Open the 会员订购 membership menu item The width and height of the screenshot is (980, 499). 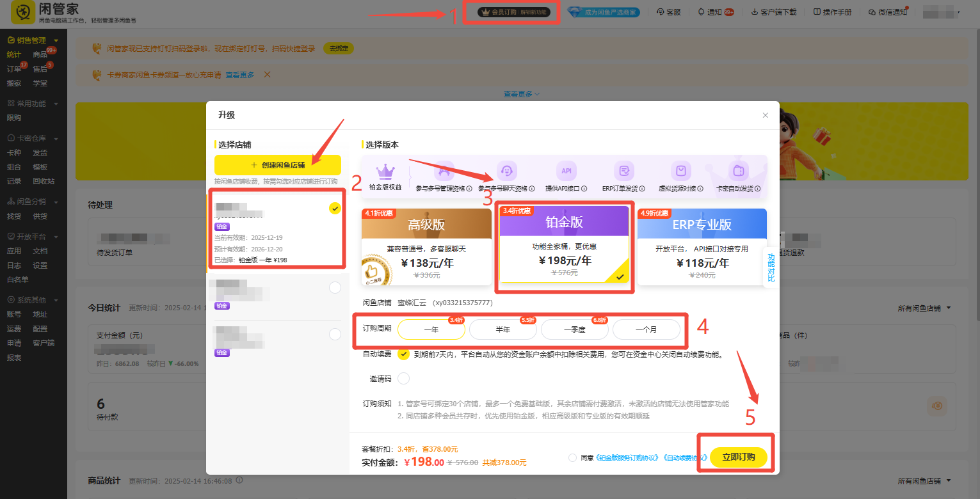510,11
